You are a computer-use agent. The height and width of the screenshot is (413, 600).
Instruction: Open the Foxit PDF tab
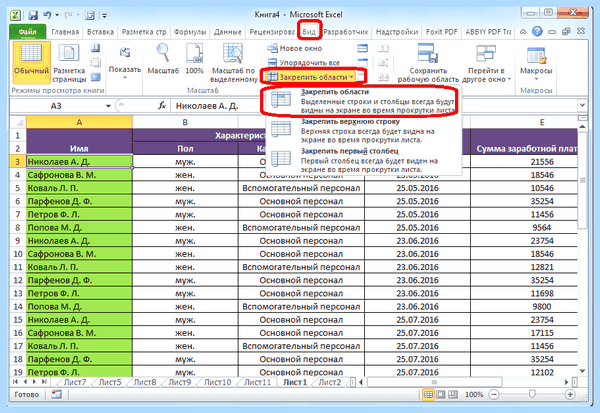point(441,32)
